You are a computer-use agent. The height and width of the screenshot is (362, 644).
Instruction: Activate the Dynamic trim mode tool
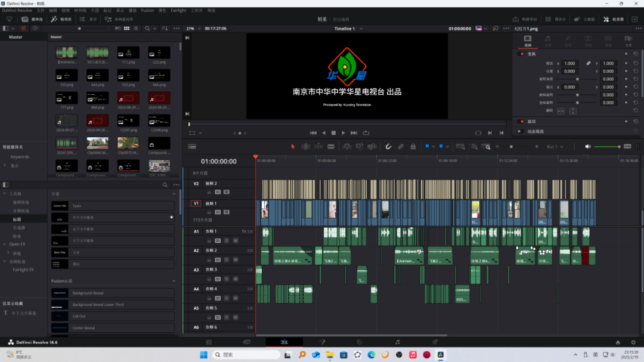point(318,147)
